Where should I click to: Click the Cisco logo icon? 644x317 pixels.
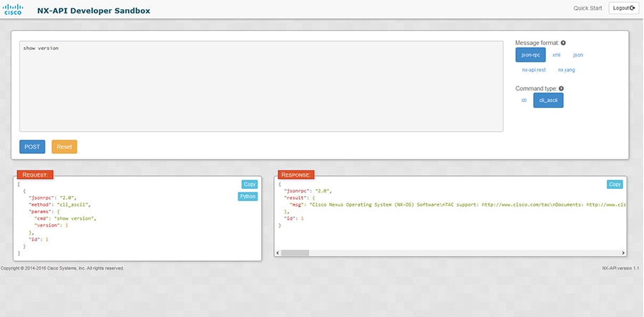click(x=13, y=9)
